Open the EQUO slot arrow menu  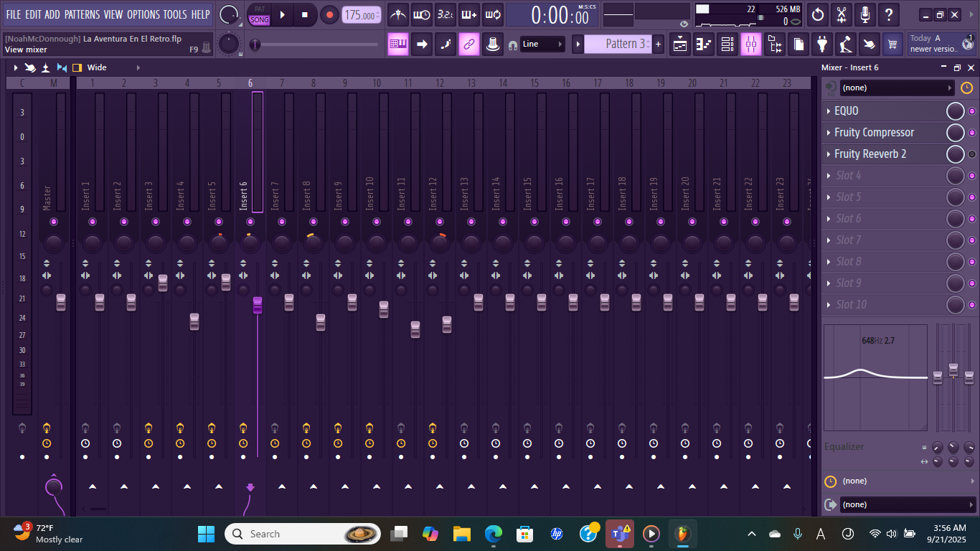pyautogui.click(x=829, y=111)
